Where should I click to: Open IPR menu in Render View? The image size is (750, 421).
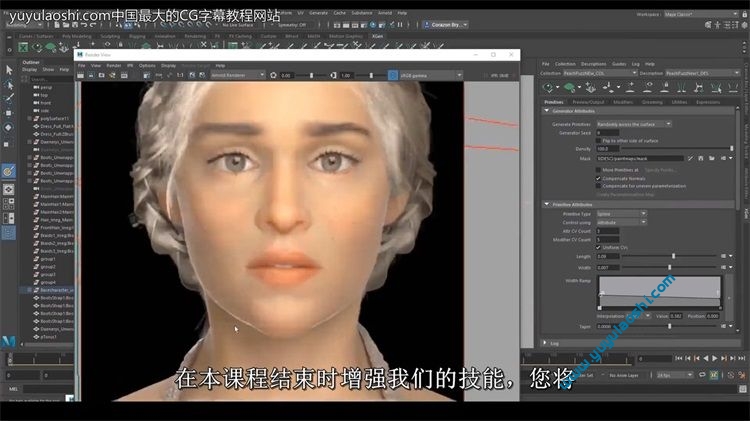click(130, 66)
